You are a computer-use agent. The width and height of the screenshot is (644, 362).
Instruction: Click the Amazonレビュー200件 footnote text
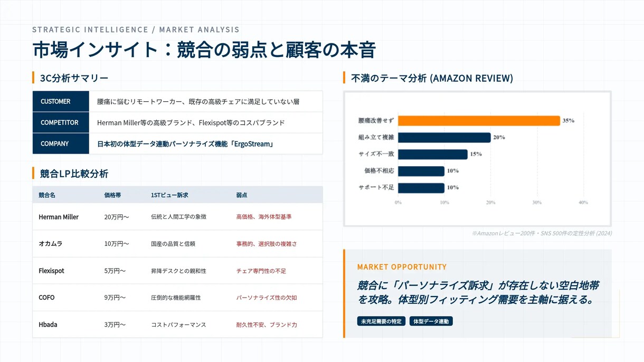tap(542, 233)
